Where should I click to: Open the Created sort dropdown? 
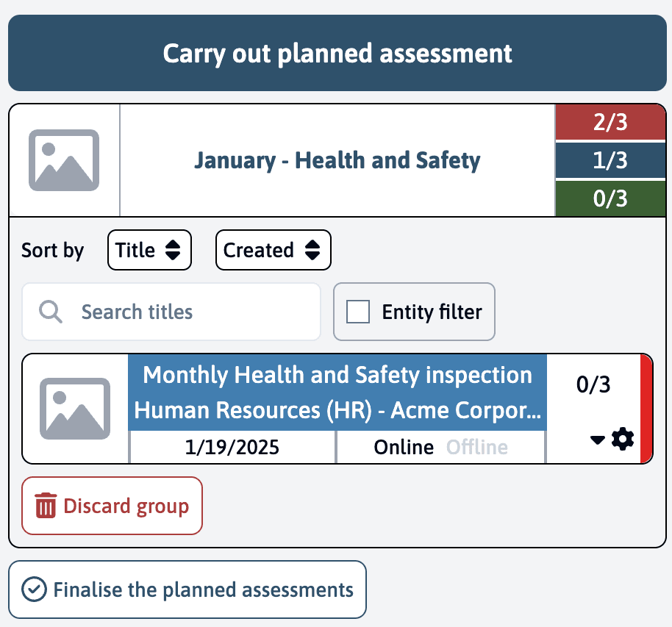(273, 251)
